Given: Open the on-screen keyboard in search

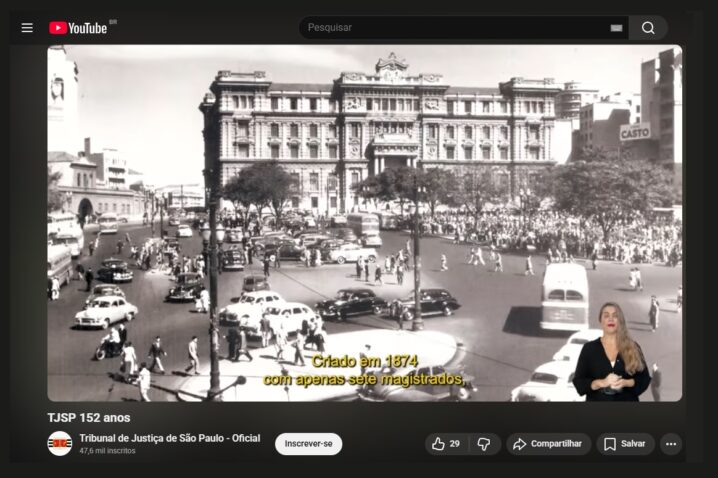Looking at the screenshot, I should click(x=616, y=28).
